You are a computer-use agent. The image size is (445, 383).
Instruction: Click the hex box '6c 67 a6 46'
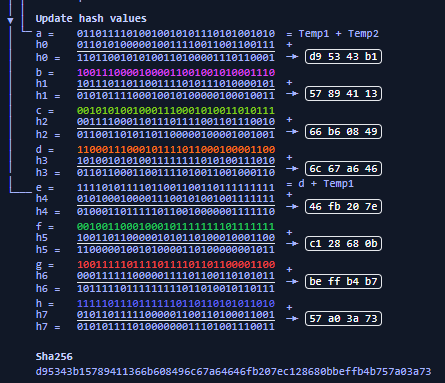pyautogui.click(x=343, y=169)
